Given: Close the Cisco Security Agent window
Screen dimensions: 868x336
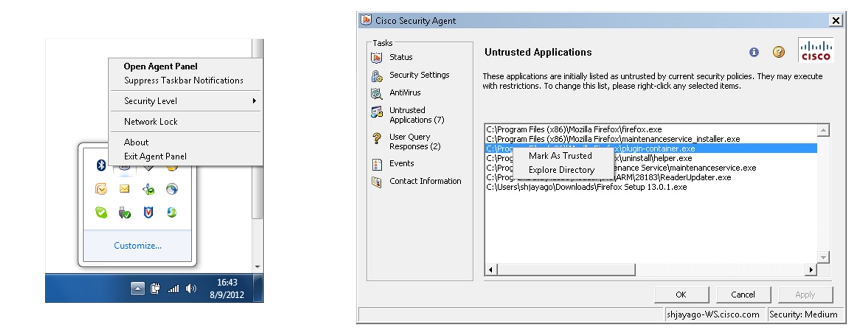Looking at the screenshot, I should click(836, 21).
